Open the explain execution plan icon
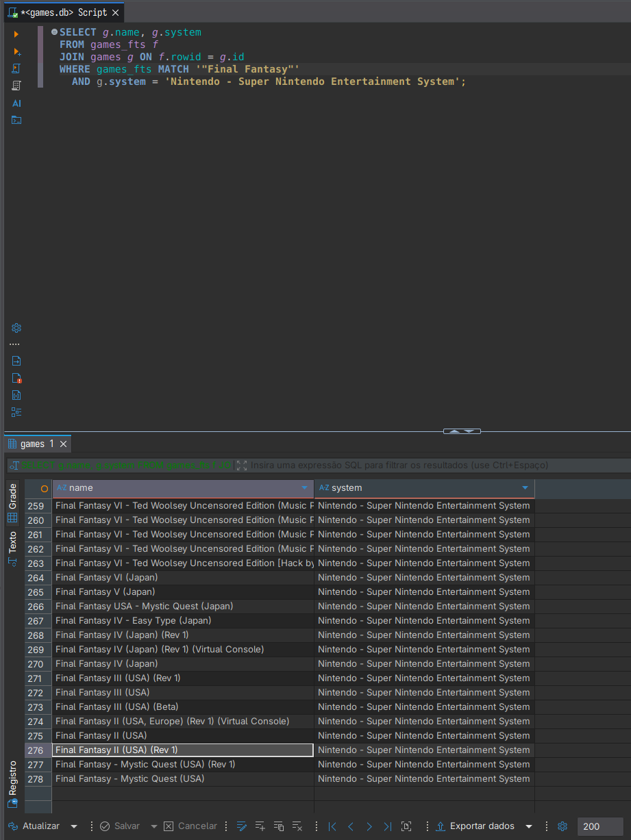 16,86
